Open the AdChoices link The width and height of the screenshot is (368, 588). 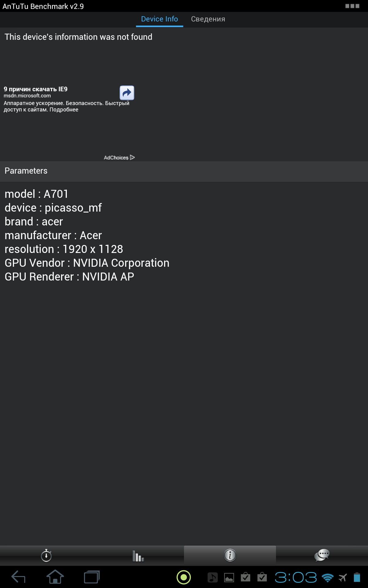(x=119, y=157)
